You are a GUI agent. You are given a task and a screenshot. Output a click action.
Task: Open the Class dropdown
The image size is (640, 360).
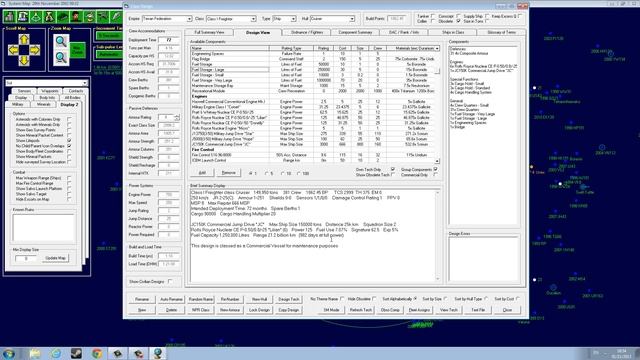(x=253, y=19)
